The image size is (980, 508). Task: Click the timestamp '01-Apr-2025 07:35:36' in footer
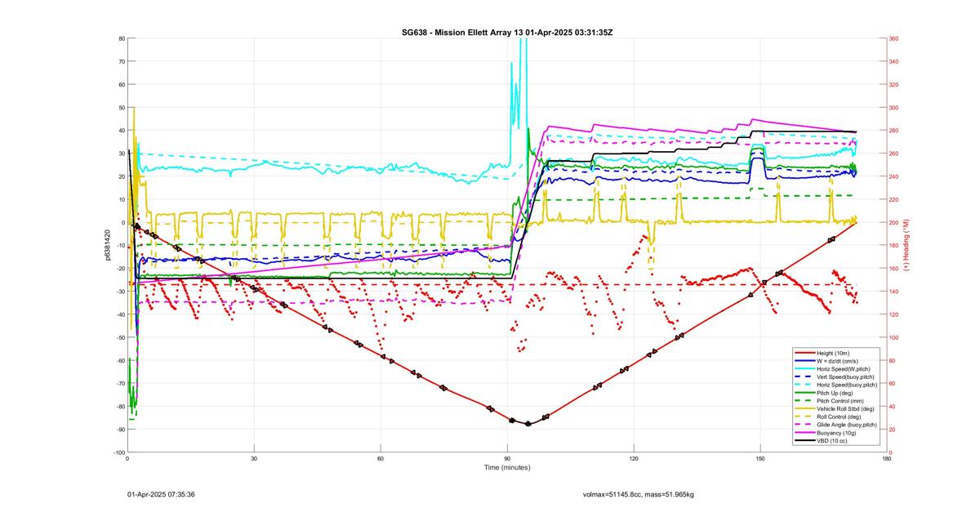(161, 494)
